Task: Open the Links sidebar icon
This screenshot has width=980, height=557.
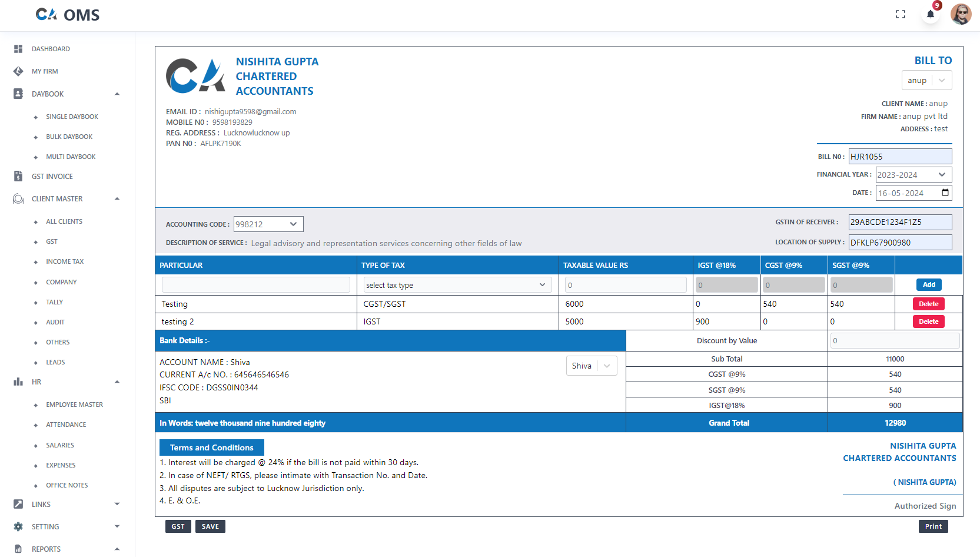Action: [18, 504]
